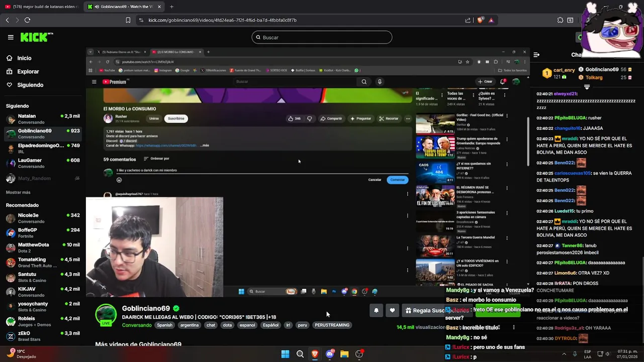Screen dimensions: 644x362
Task: Click the PERUSTREAMING tag
Action: point(332,325)
